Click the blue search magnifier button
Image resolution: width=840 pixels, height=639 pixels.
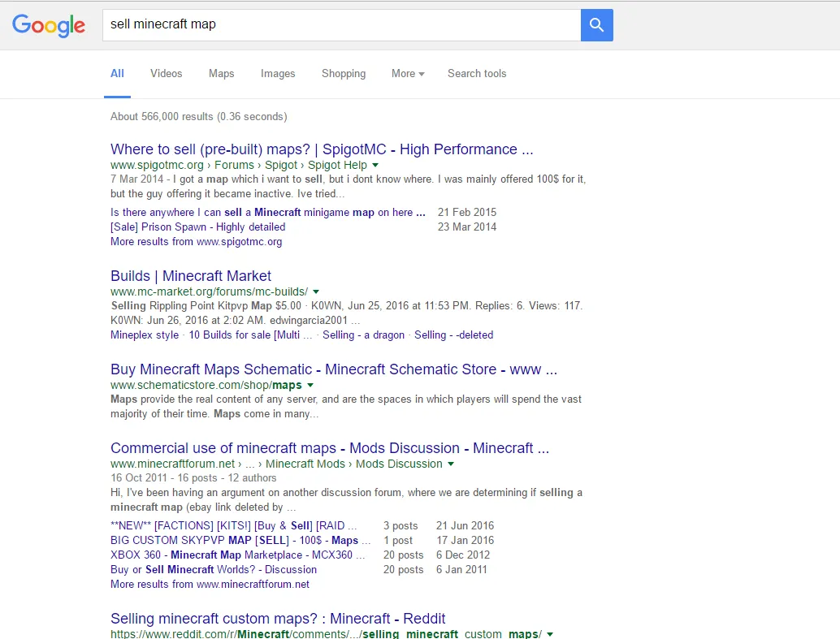pos(597,24)
